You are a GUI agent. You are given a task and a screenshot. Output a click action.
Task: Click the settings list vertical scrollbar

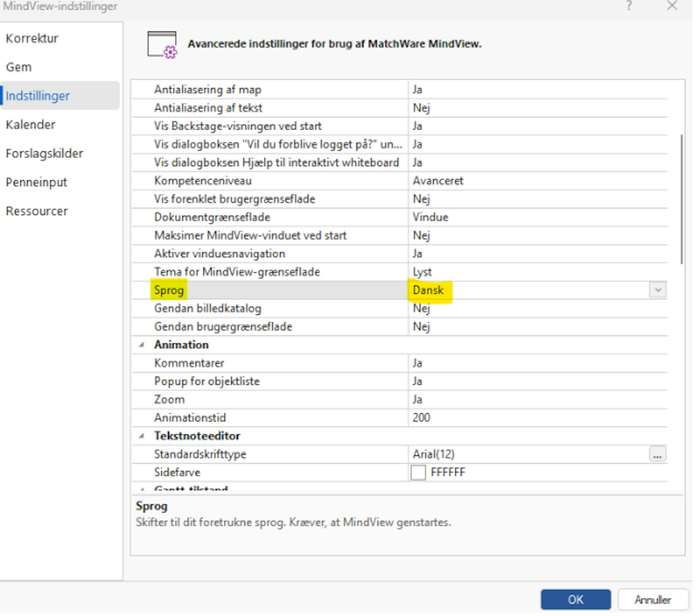(682, 199)
